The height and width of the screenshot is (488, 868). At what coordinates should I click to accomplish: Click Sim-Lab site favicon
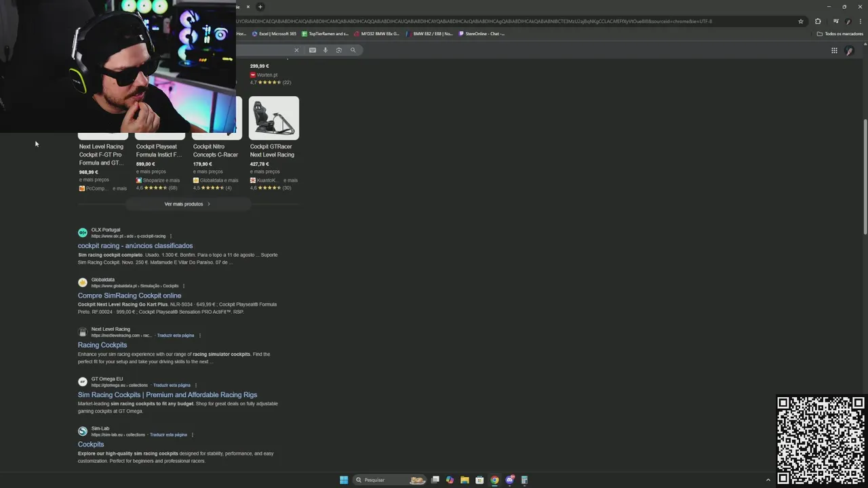click(x=83, y=431)
